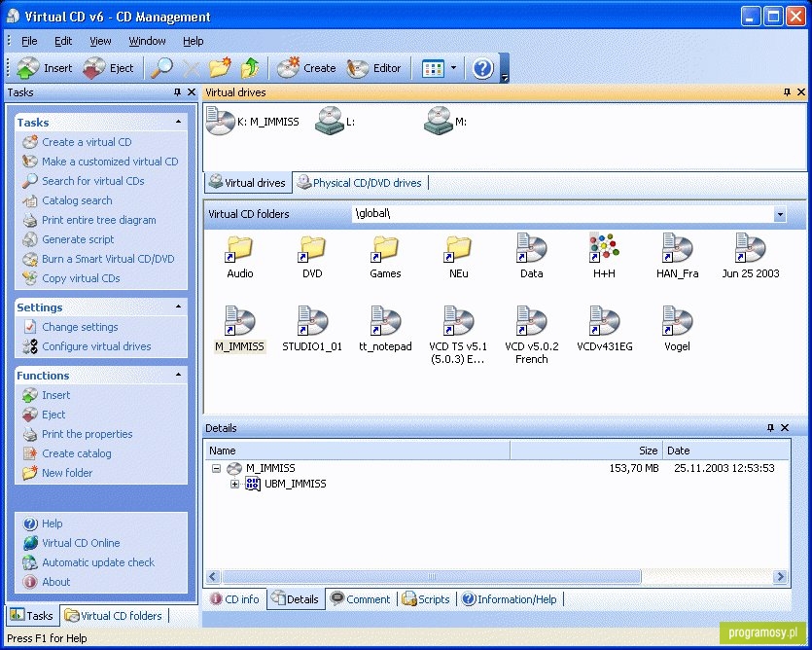Click the Details scrollbar right arrow
The width and height of the screenshot is (812, 650).
pos(780,576)
